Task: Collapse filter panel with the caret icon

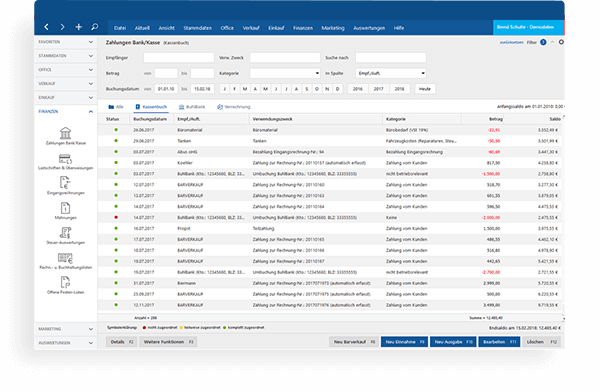Action: coord(552,42)
